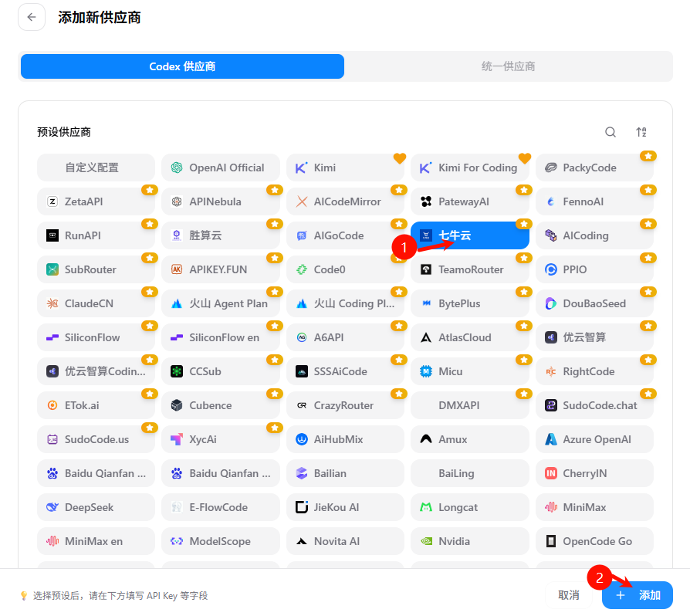Choose the Micu label
This screenshot has width=690, height=616.
451,371
